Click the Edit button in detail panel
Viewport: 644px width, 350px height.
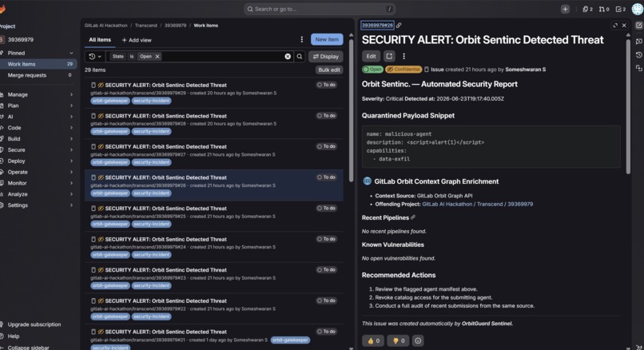[x=371, y=56]
